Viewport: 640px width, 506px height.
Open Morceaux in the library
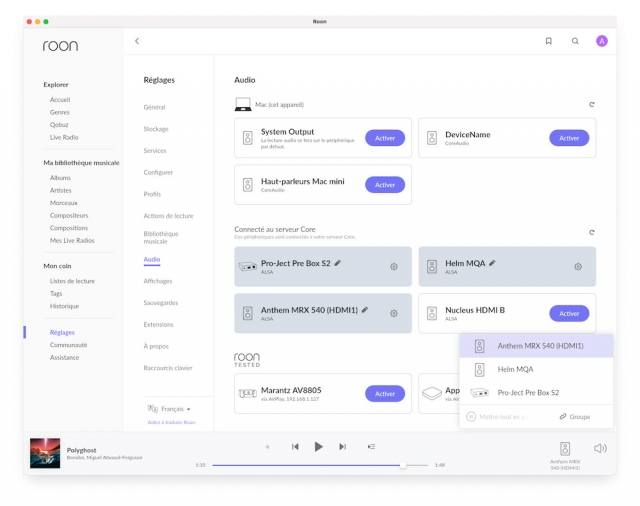click(x=64, y=203)
